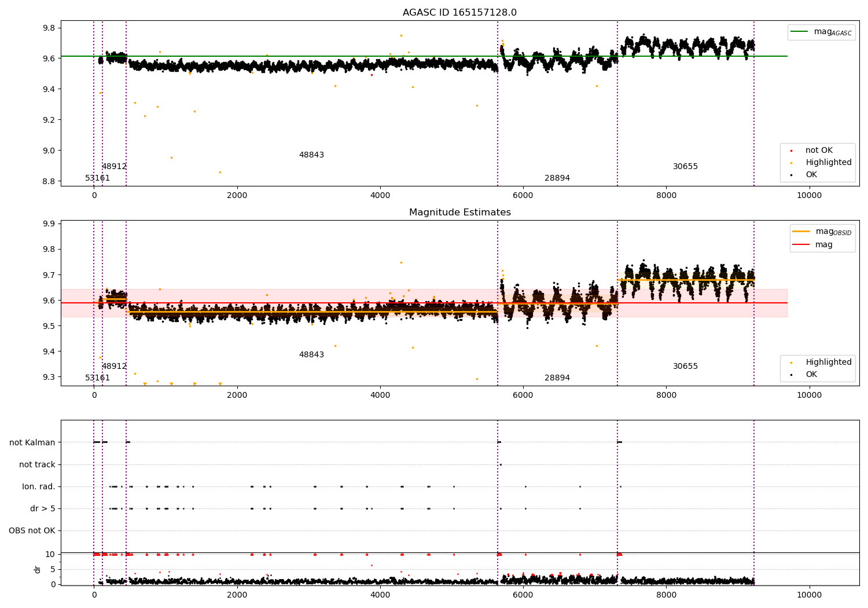Select OBSID label 48912 in Magnitude Estimates plot
Screen dimensions: 868x608
coord(114,367)
